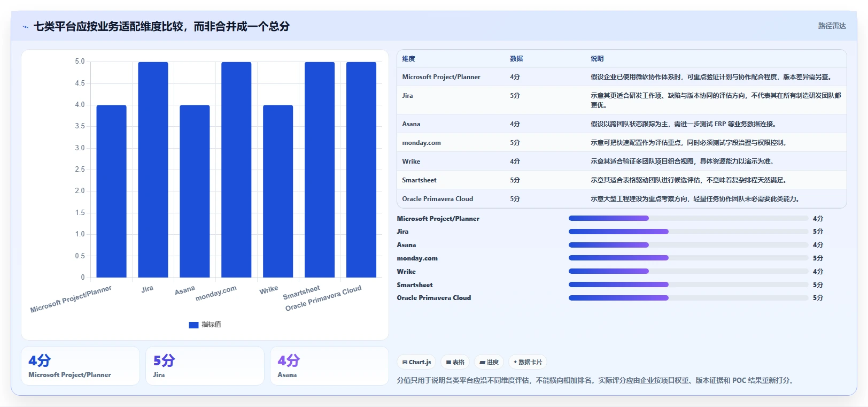Open the 4分 Asana score card

point(329,366)
